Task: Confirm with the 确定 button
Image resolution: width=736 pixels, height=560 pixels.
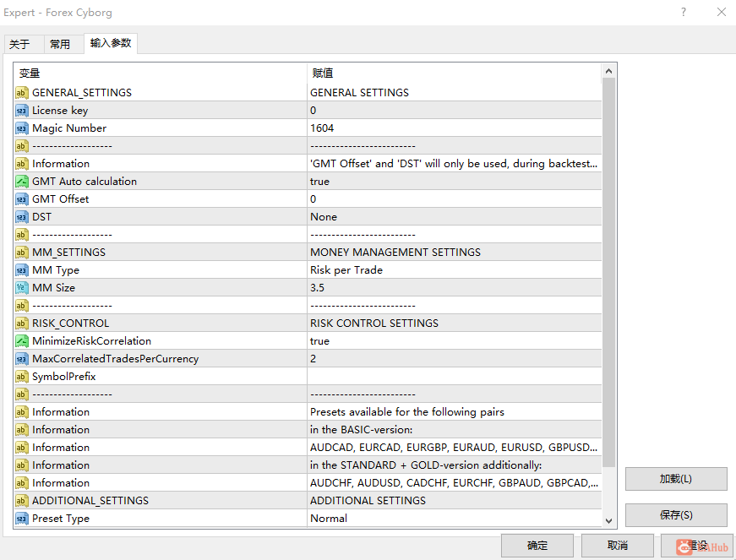Action: pyautogui.click(x=537, y=546)
